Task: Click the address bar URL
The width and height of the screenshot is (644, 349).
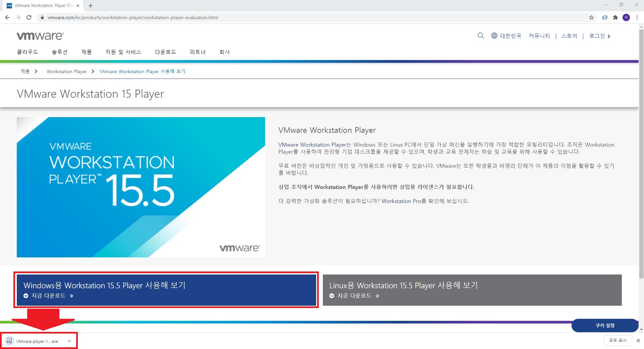Action: click(x=133, y=17)
